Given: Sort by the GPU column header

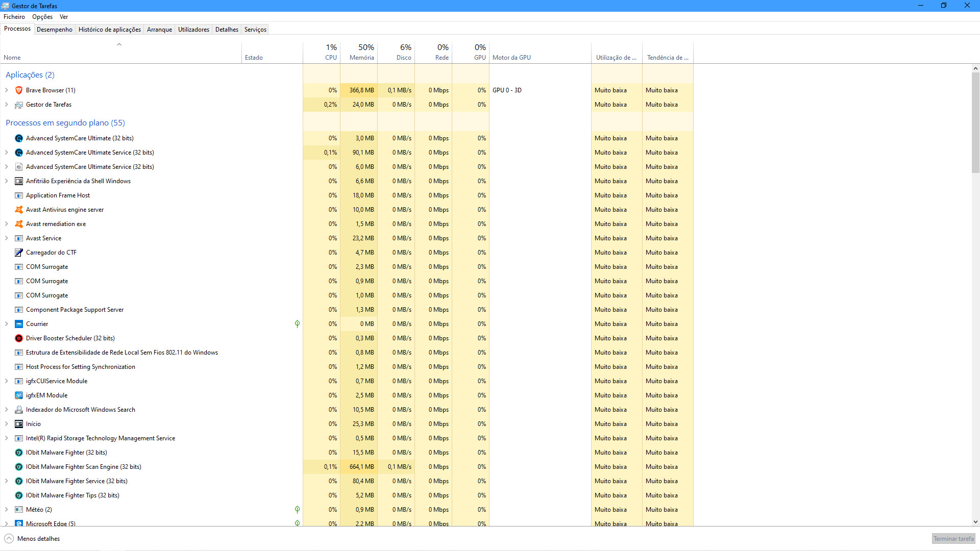Looking at the screenshot, I should point(471,53).
